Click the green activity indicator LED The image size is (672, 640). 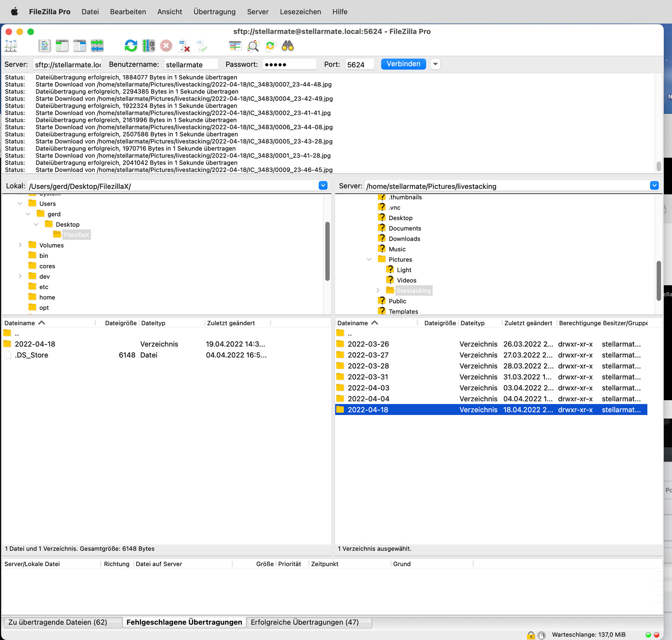(648, 635)
